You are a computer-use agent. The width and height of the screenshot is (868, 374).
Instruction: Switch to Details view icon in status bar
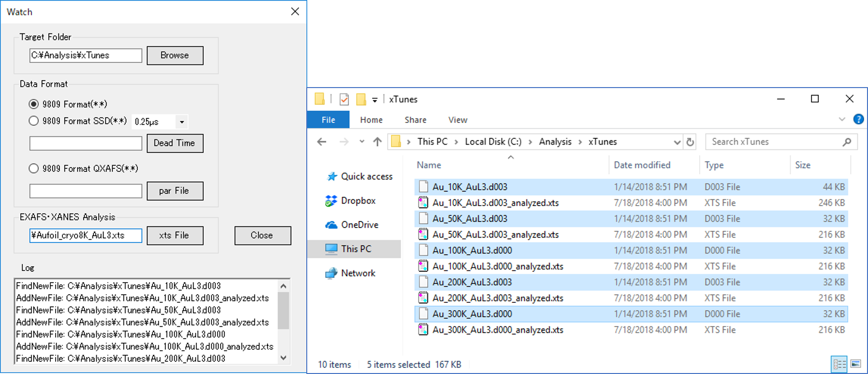(x=839, y=364)
